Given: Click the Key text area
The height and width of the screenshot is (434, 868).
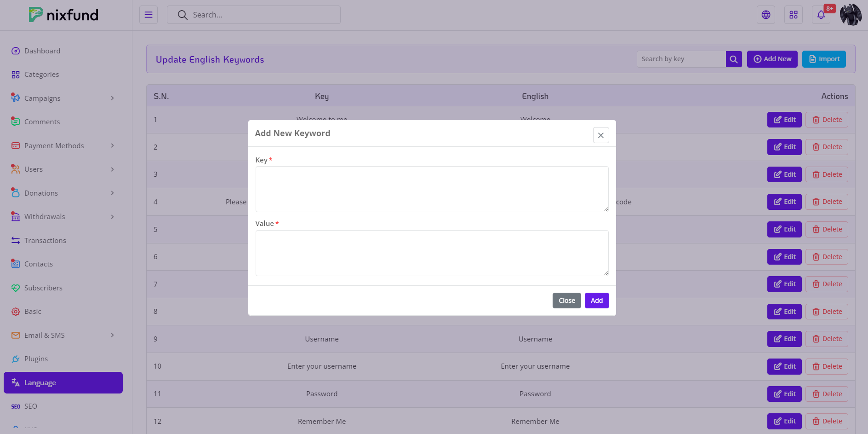Looking at the screenshot, I should [x=431, y=189].
